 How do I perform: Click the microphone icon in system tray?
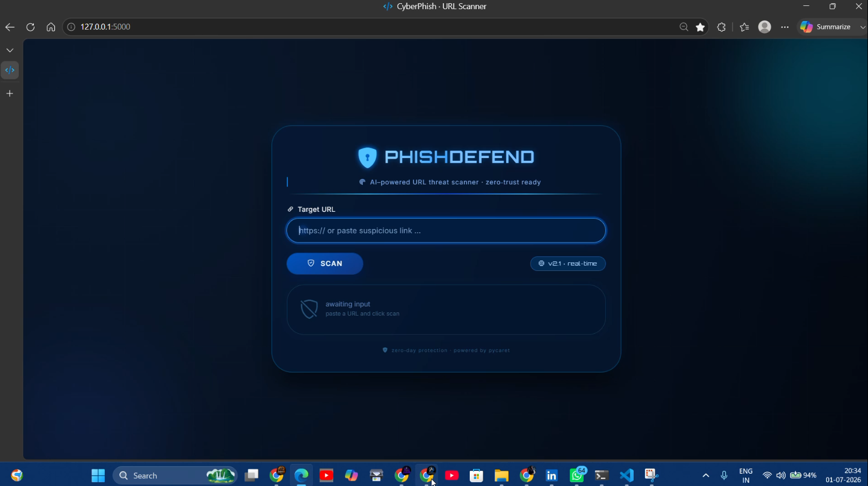[724, 476]
